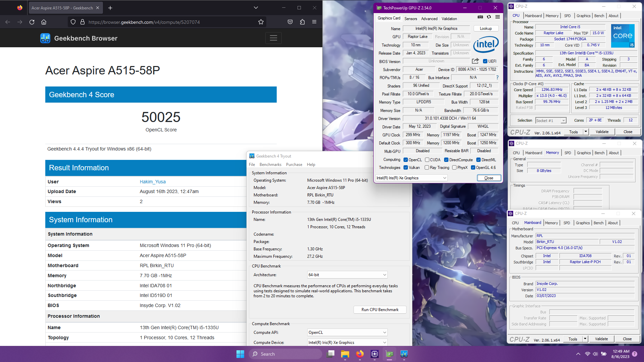Switch to the GPU-Z Sensors tab
644x362 pixels.
(411, 19)
